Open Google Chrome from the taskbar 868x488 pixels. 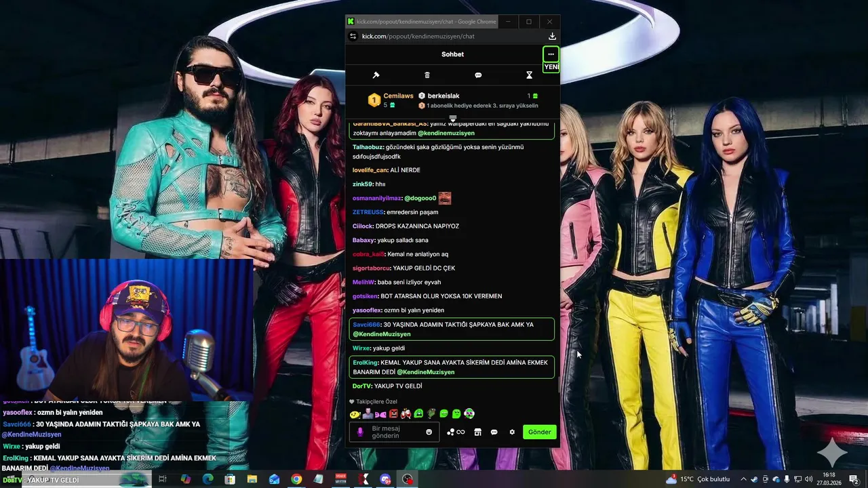click(x=296, y=479)
